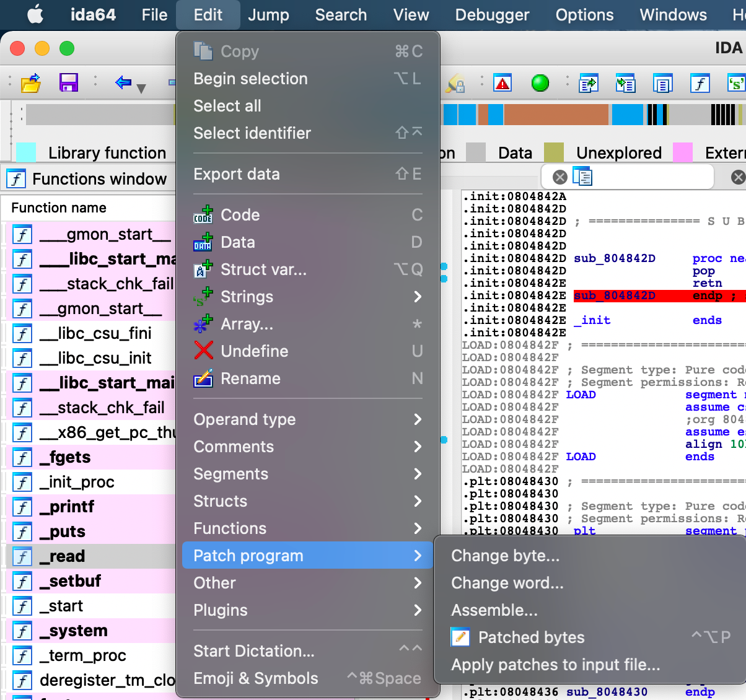Viewport: 746px width, 700px height.
Task: Click Undefine with the red X
Action: [308, 351]
